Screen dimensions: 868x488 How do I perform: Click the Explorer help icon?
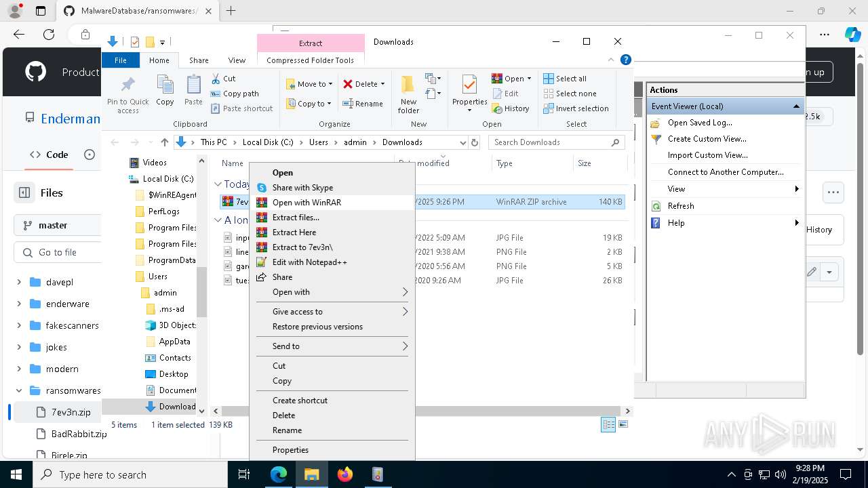click(x=626, y=60)
